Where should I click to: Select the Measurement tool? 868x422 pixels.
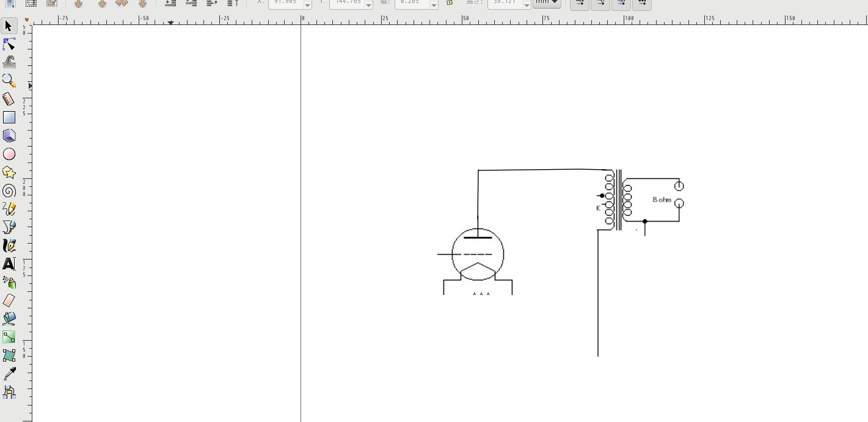point(9,98)
